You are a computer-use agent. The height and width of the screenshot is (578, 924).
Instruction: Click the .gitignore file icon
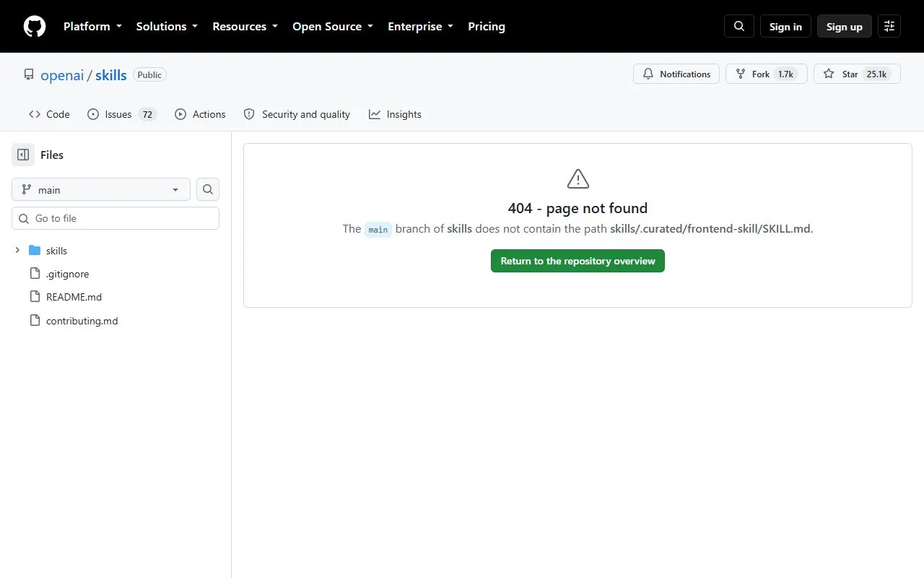[x=35, y=274]
